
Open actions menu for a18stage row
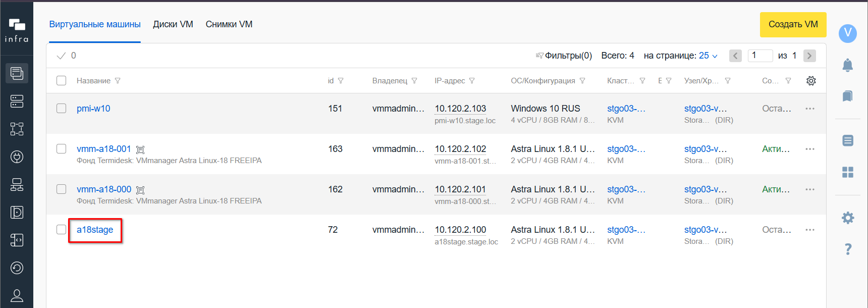click(x=810, y=230)
